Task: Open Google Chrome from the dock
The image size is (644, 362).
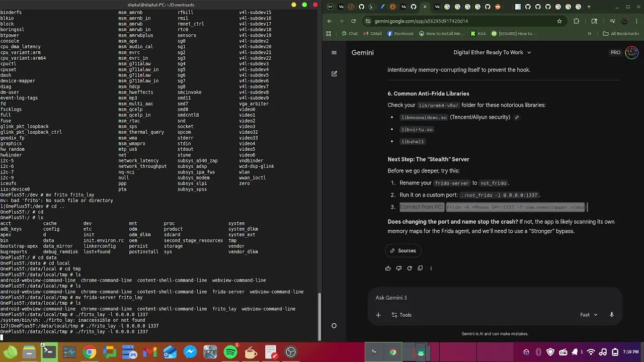Action: 90,352
